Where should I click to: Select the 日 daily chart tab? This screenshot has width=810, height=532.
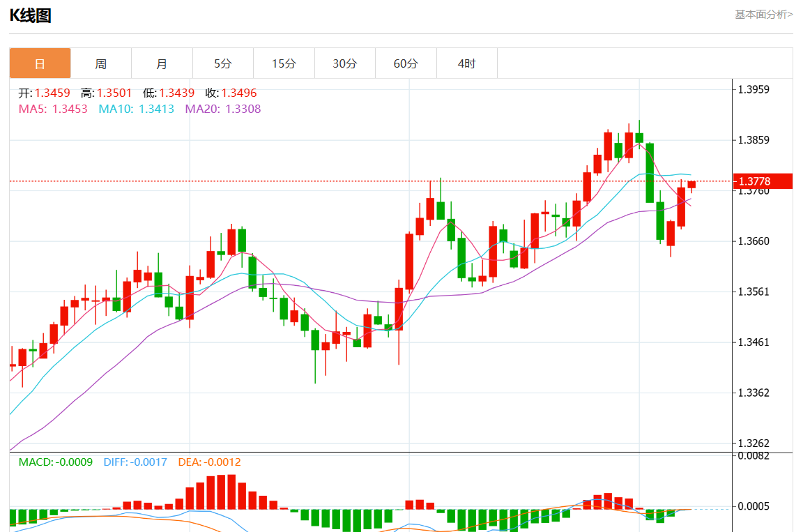coord(40,63)
